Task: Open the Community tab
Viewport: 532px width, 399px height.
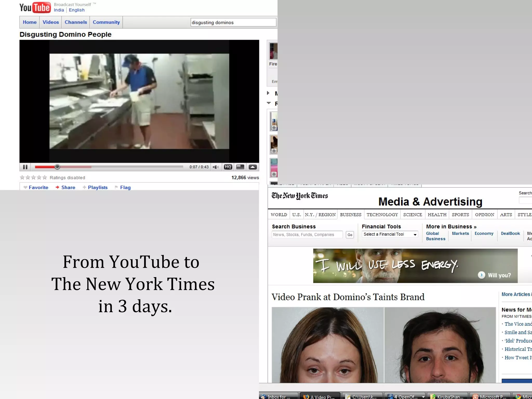Action: 106,22
